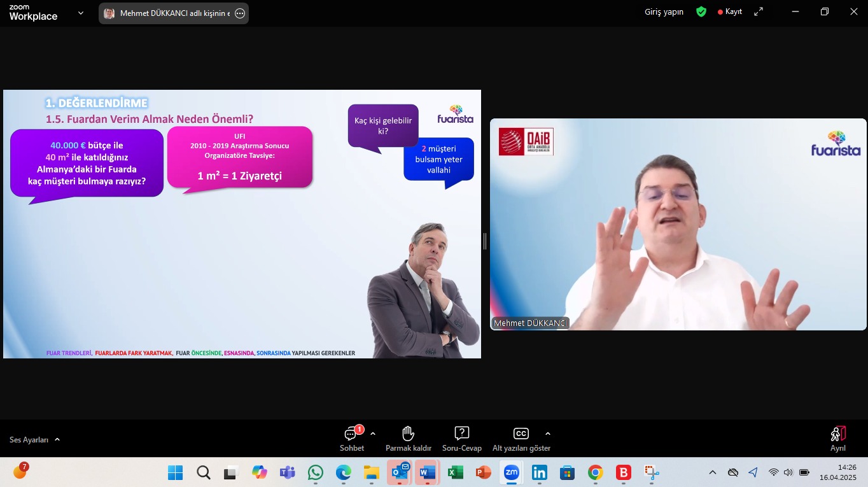Open the Soru-Cevap Q&A panel

tap(462, 439)
